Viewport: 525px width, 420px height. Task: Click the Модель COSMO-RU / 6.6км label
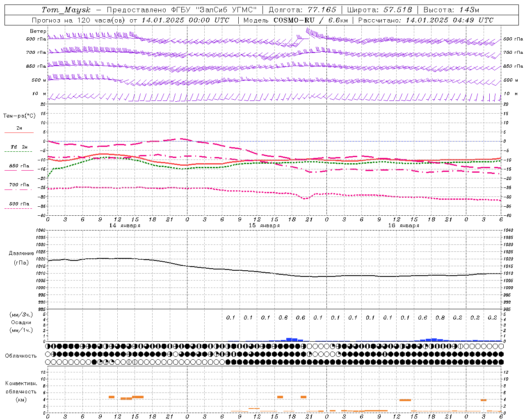(295, 20)
